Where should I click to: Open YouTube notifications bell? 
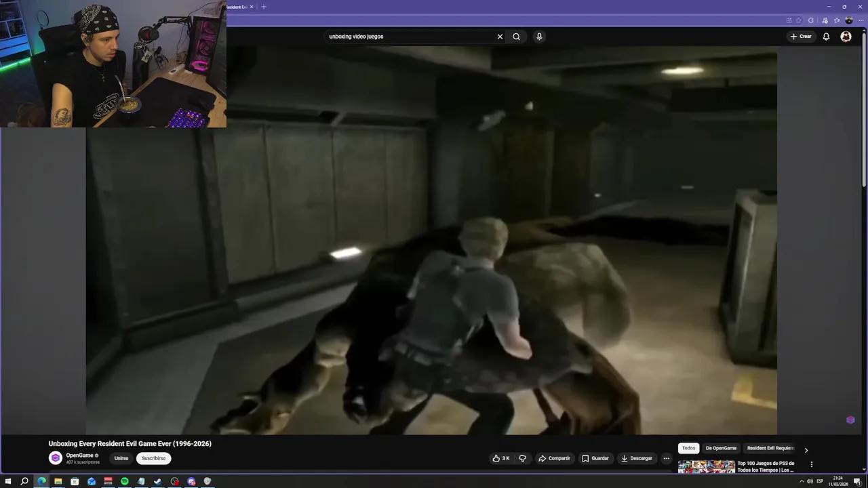point(826,37)
